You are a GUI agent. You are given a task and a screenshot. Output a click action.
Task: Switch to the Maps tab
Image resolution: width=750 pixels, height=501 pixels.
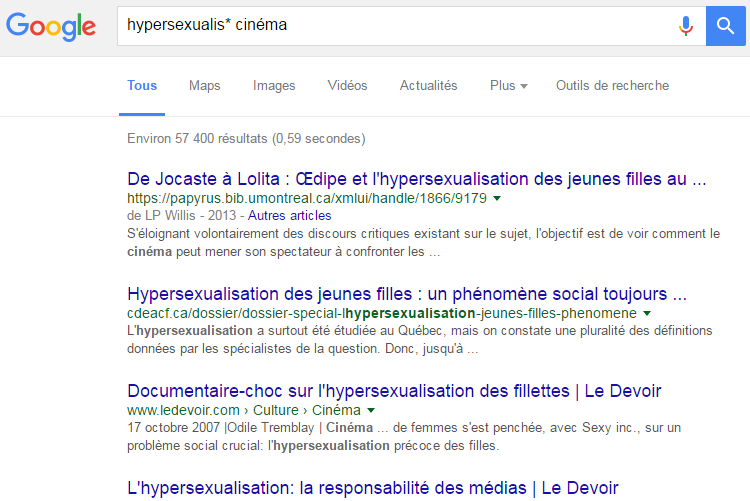pyautogui.click(x=205, y=86)
